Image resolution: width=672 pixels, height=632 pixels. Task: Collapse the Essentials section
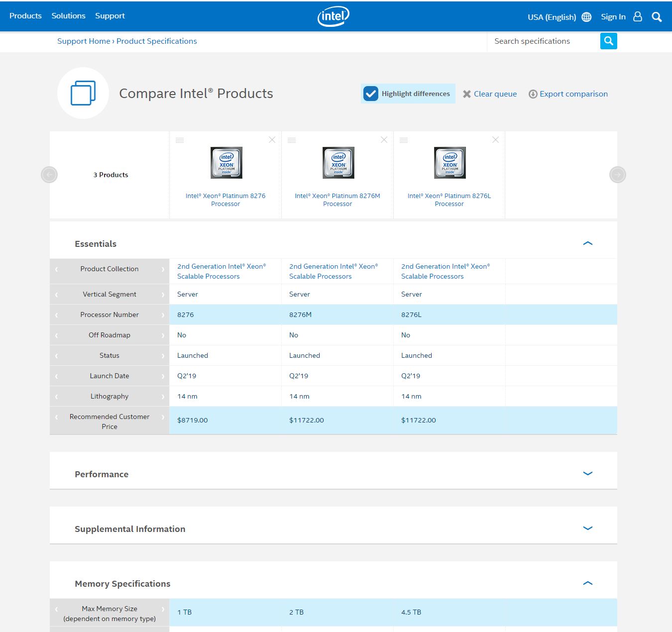pyautogui.click(x=587, y=243)
